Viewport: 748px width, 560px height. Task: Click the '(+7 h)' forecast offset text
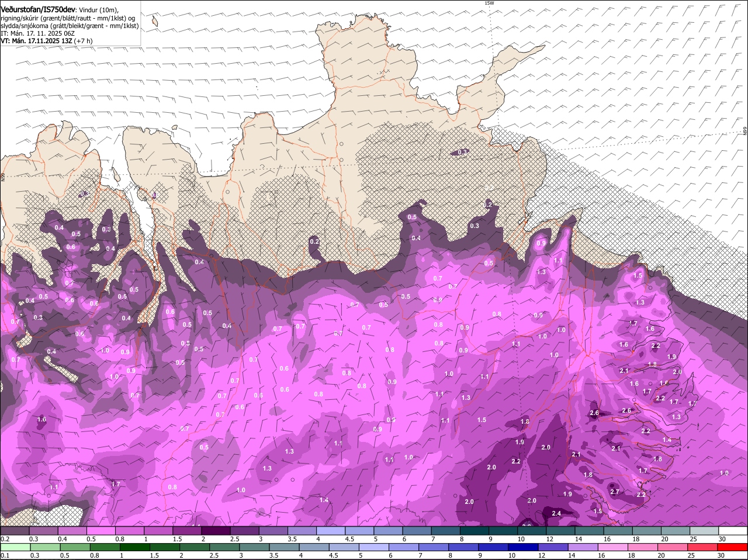tap(83, 41)
